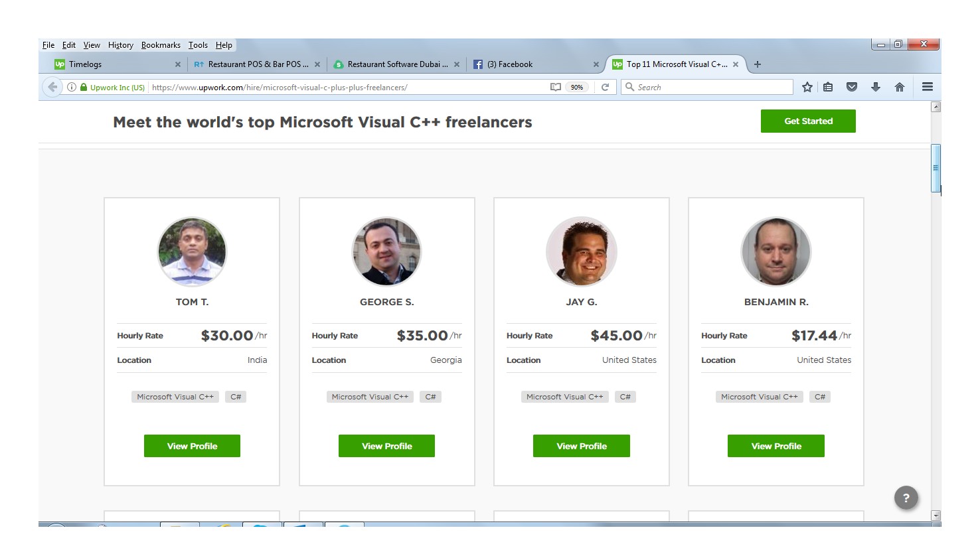Close the Top 11 Microsoft Visual C++ tab
Screen dimensions: 980x560
click(736, 64)
